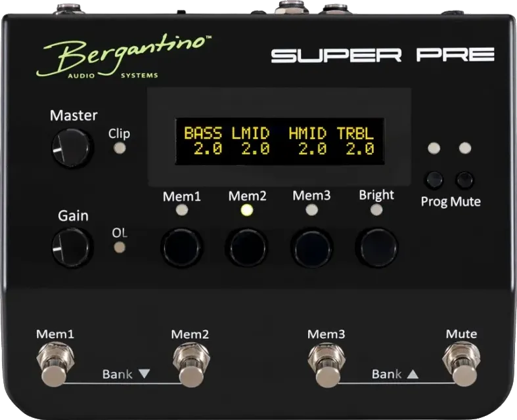Click the Bank up triangle marker
Viewport: 517px width, 420px height.
point(413,374)
